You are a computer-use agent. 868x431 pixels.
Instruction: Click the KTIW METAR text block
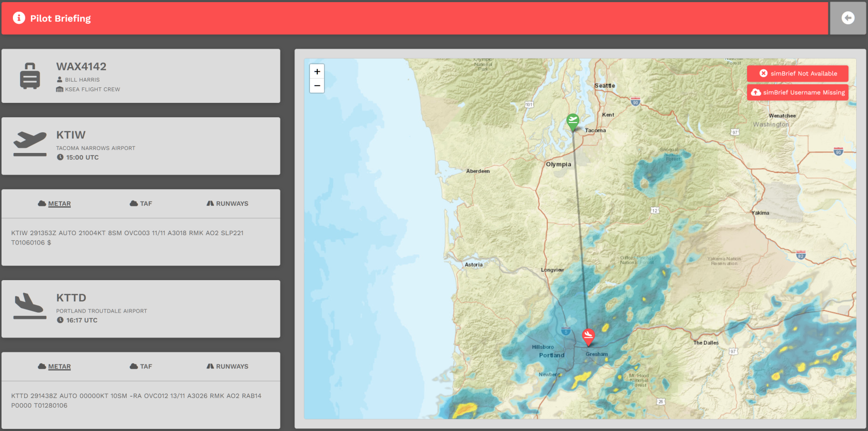(x=127, y=238)
